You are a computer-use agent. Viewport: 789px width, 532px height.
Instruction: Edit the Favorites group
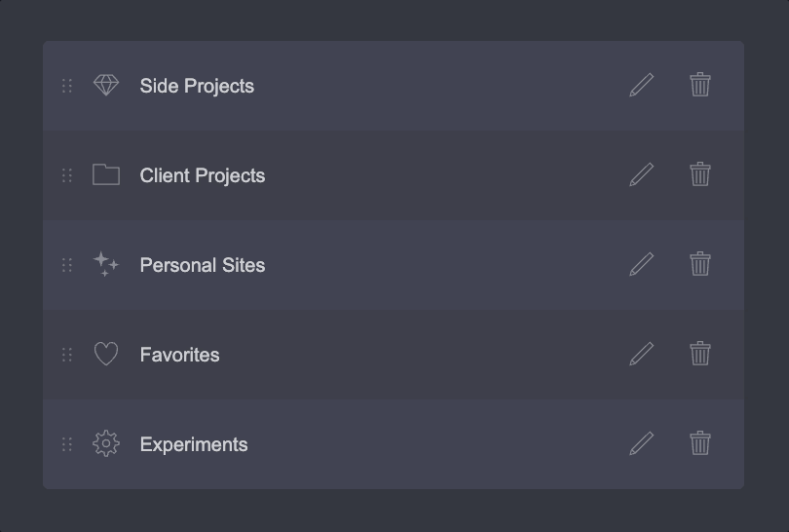click(642, 354)
